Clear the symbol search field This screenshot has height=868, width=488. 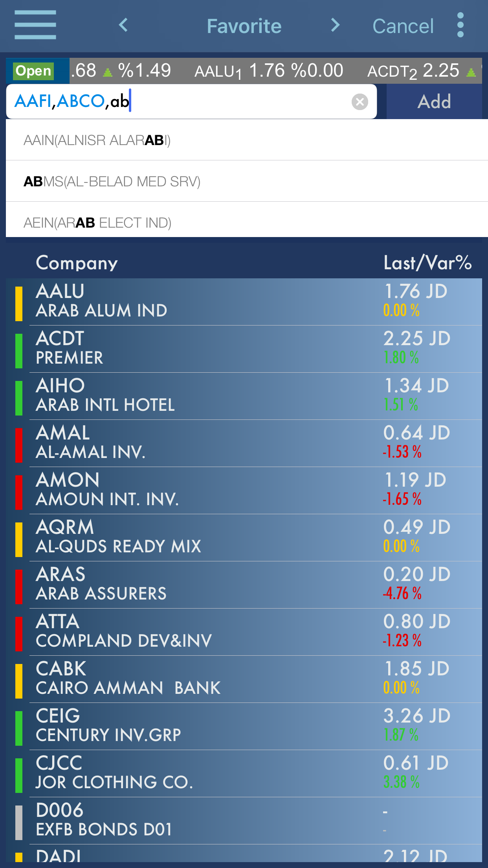tap(360, 102)
